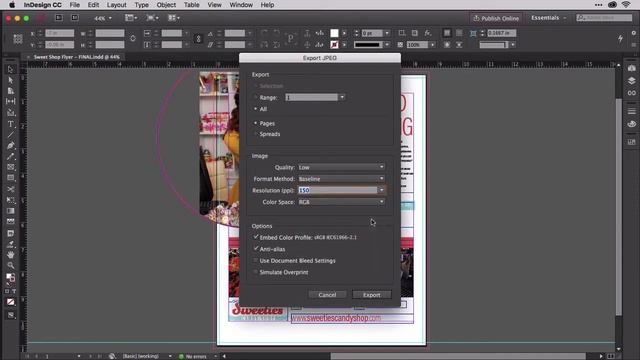Open the Apple menu
The width and height of the screenshot is (640, 360).
pyautogui.click(x=12, y=5)
